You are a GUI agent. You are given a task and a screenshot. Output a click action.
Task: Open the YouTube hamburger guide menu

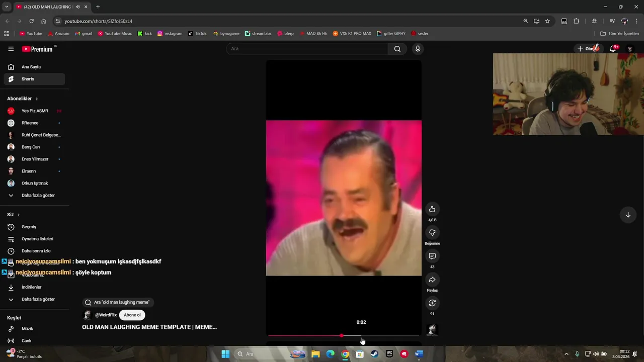click(11, 49)
